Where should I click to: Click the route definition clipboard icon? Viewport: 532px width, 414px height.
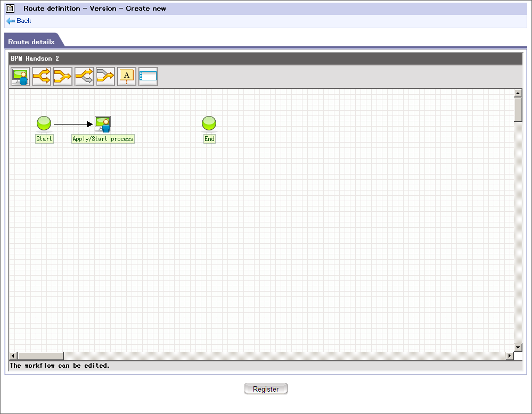coord(10,9)
